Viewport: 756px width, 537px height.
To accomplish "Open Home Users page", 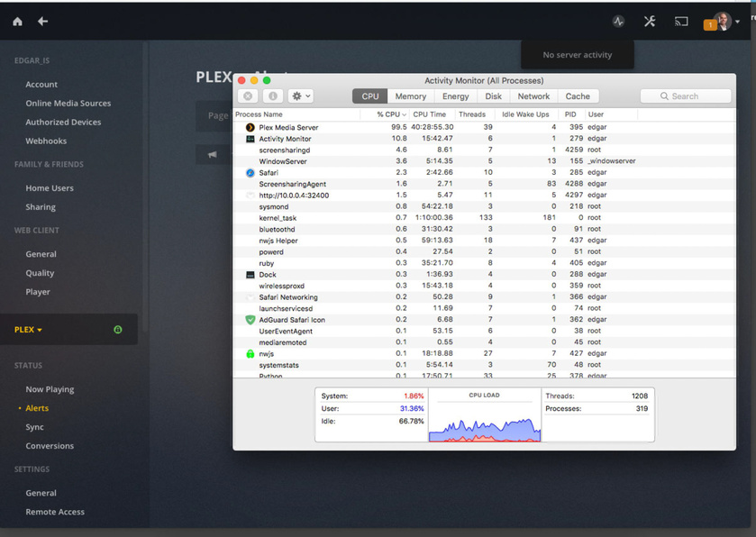I will pyautogui.click(x=50, y=188).
